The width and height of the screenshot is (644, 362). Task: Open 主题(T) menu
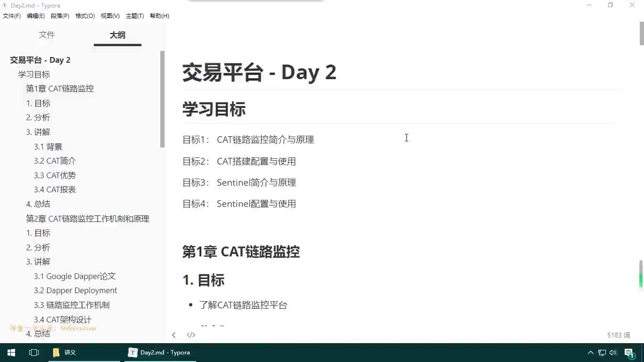[135, 16]
